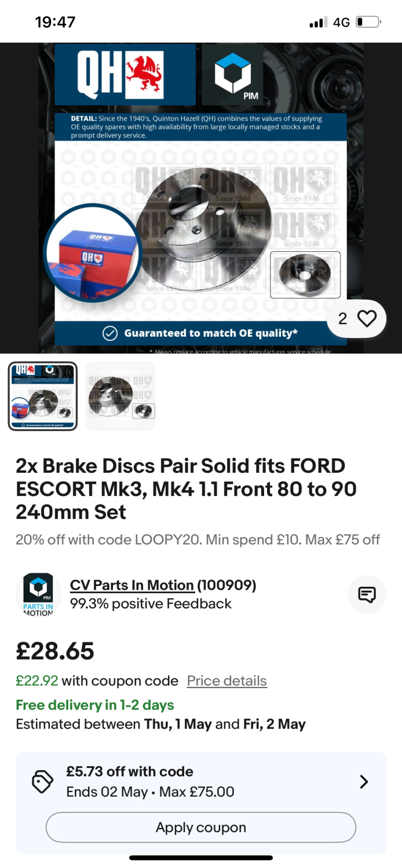The image size is (402, 868).
Task: Select the second brake disc thumbnail
Action: point(120,396)
